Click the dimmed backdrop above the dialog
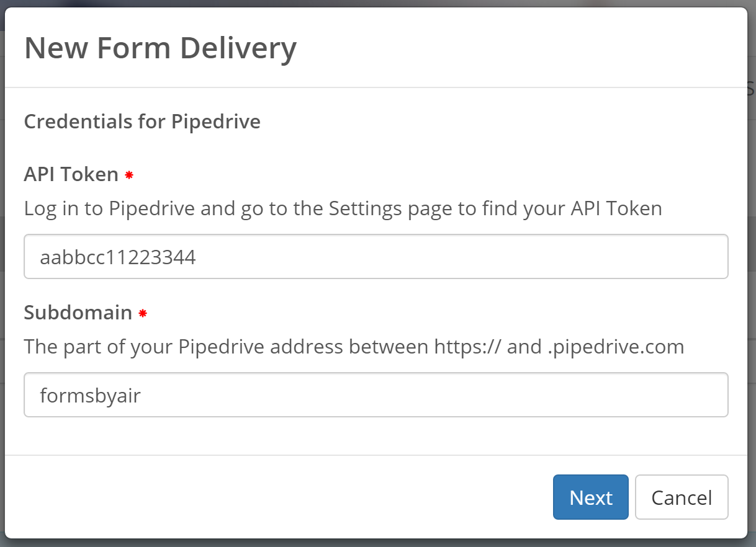The width and height of the screenshot is (756, 547). (x=372, y=3)
